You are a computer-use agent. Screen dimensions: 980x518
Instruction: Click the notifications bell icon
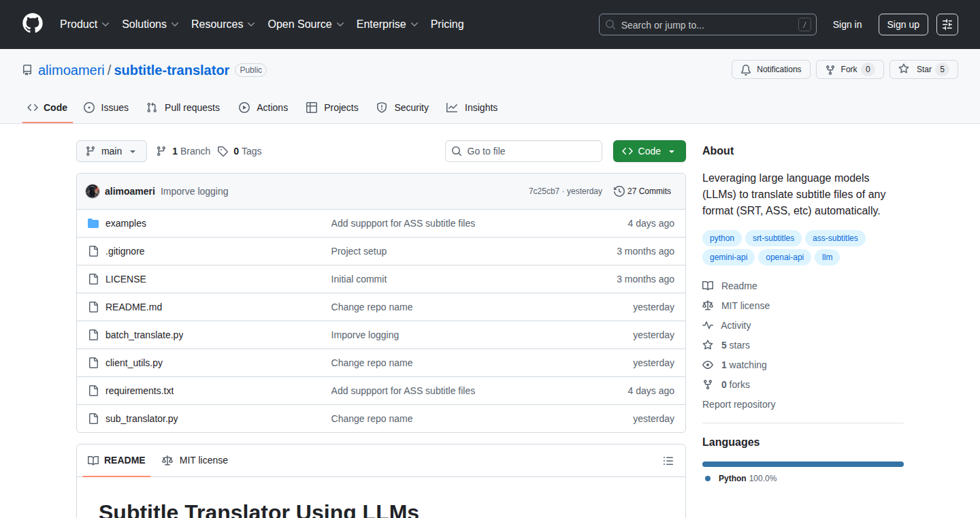(x=746, y=69)
